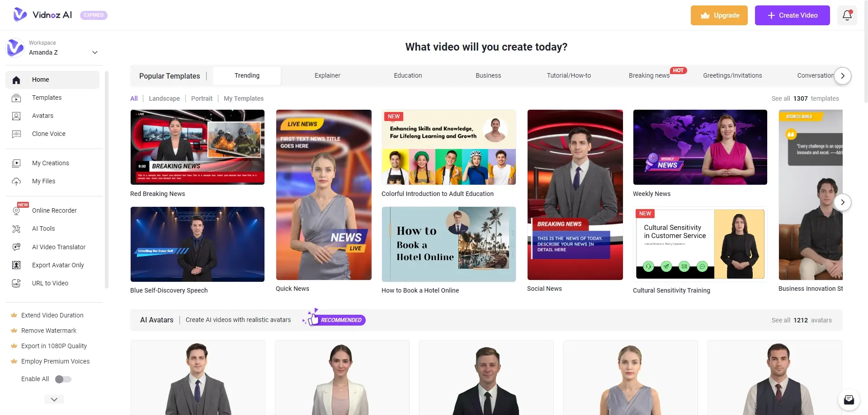Open the Clone Voice tool
The image size is (868, 415).
point(48,134)
